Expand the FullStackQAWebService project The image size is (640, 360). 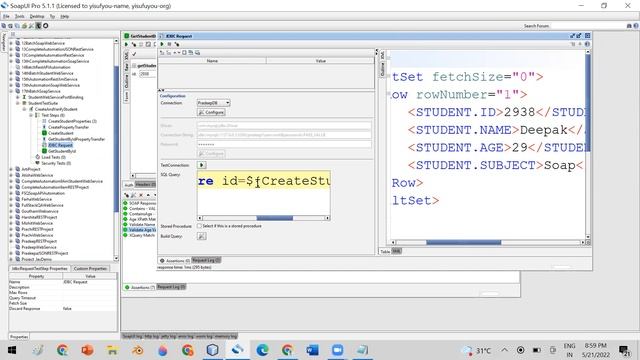(x=11, y=205)
